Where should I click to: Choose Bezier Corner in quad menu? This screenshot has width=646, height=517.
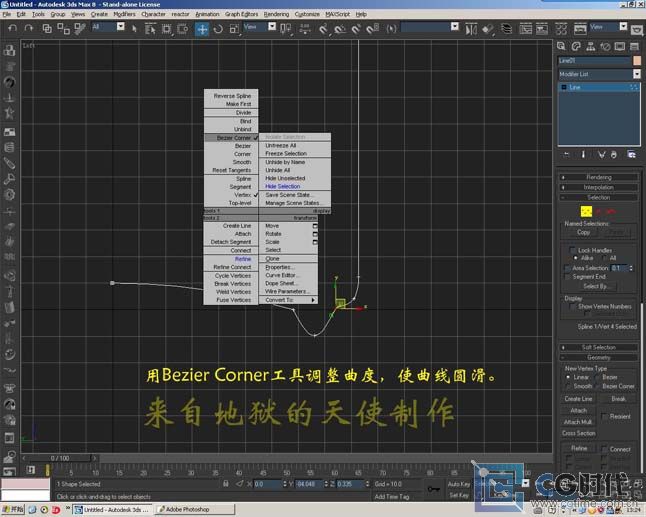(x=231, y=138)
